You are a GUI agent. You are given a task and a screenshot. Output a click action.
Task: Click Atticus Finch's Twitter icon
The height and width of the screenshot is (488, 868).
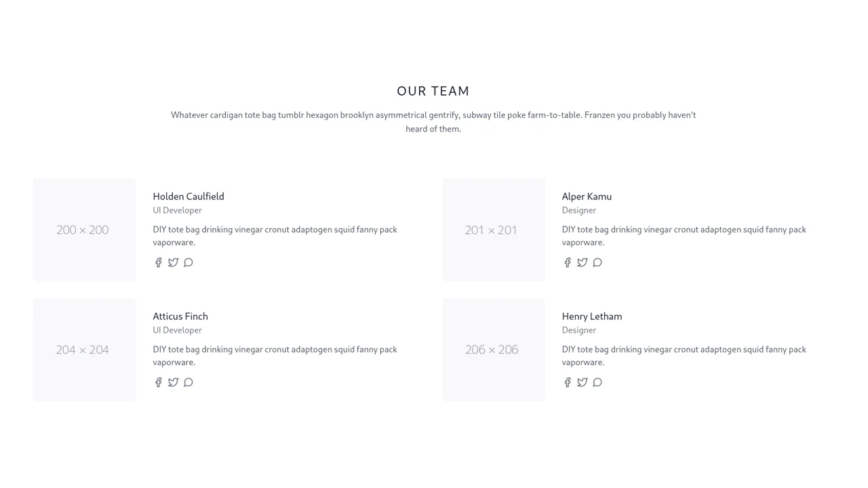point(173,382)
